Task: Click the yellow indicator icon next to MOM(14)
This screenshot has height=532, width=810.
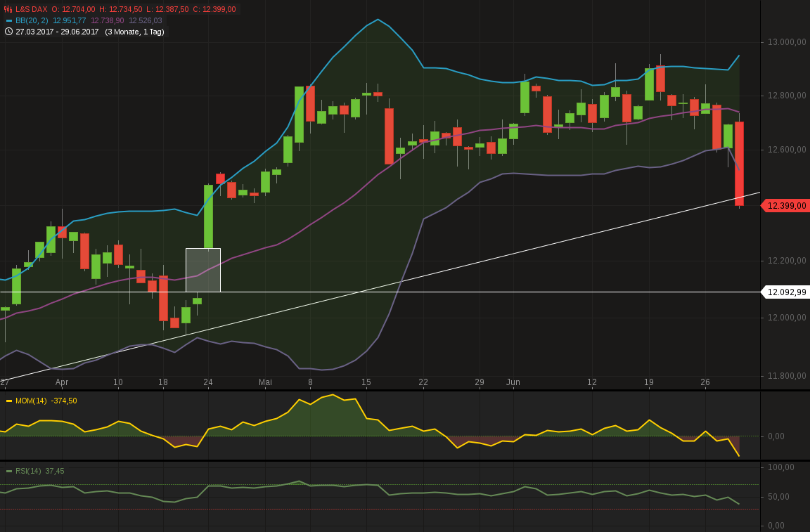Action: click(x=9, y=401)
